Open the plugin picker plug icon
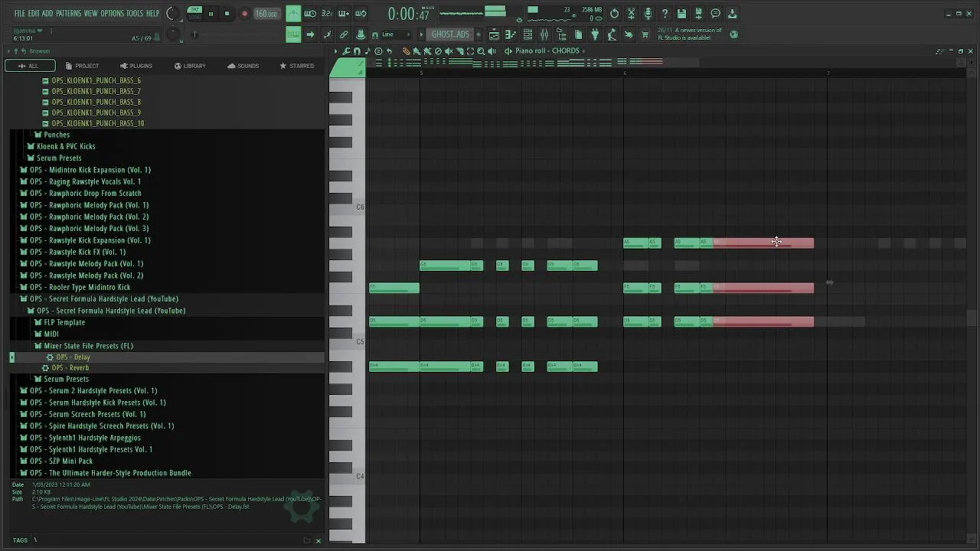This screenshot has height=551, width=980. (594, 34)
